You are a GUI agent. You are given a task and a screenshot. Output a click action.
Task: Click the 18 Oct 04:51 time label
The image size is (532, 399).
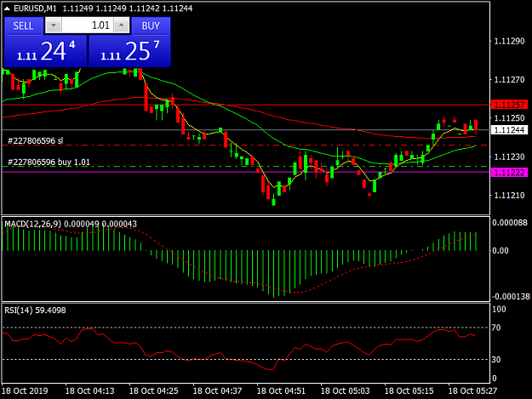[x=281, y=390]
